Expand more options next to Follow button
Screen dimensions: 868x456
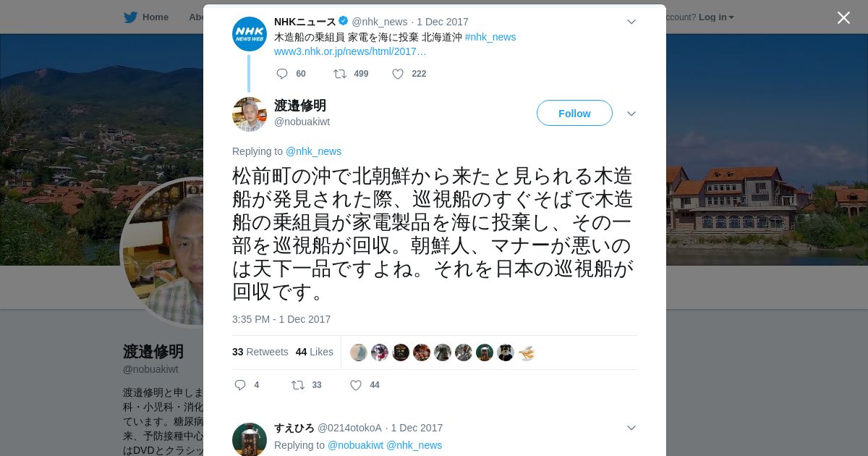pyautogui.click(x=631, y=114)
